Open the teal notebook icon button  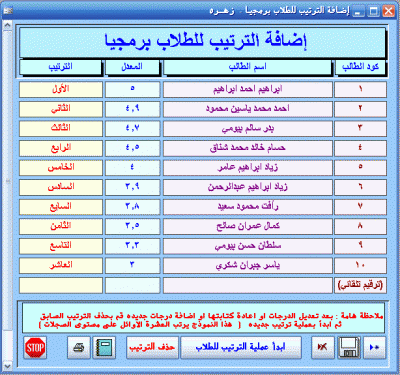[x=104, y=348]
